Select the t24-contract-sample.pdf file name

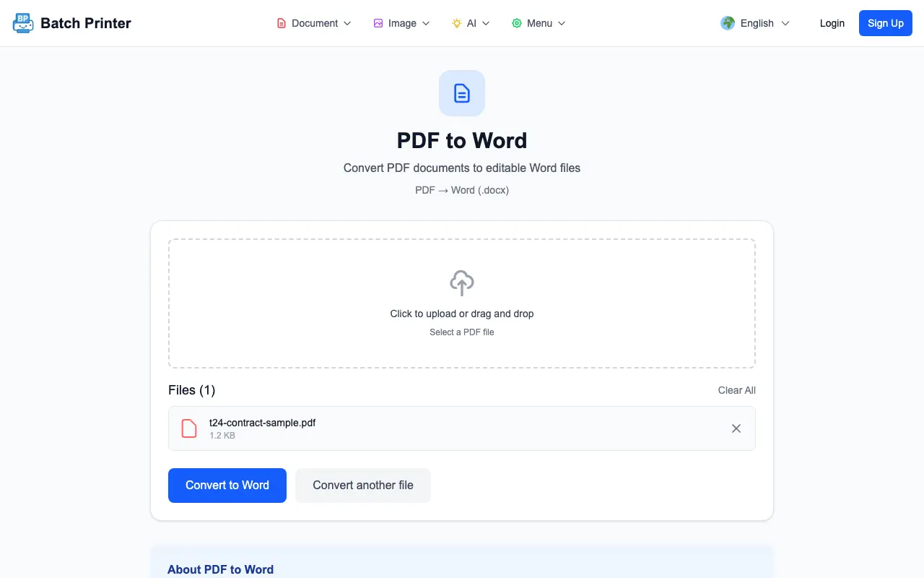point(262,423)
